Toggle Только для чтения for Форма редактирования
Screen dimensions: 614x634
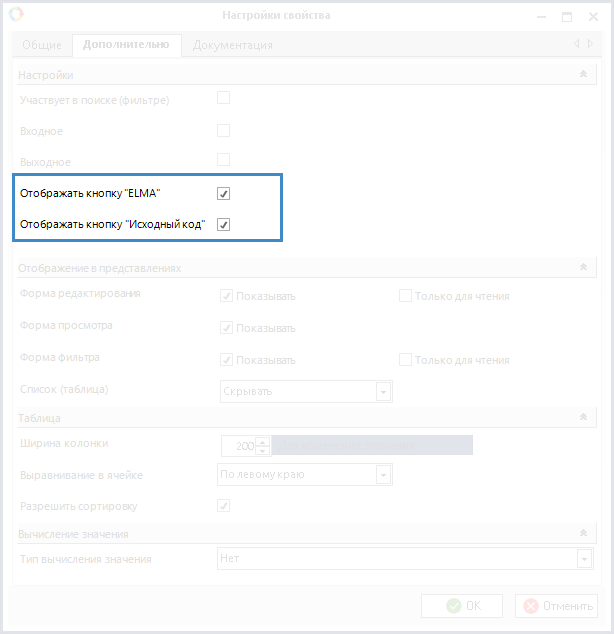405,296
